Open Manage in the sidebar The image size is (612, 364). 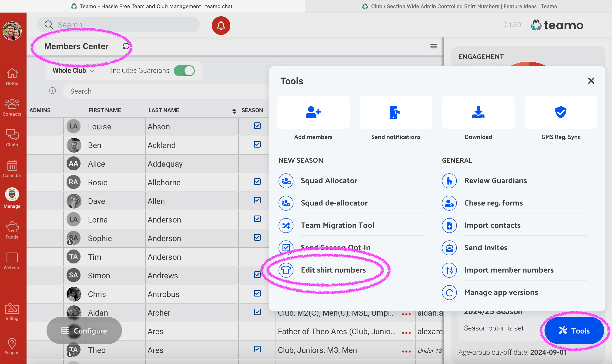click(12, 198)
